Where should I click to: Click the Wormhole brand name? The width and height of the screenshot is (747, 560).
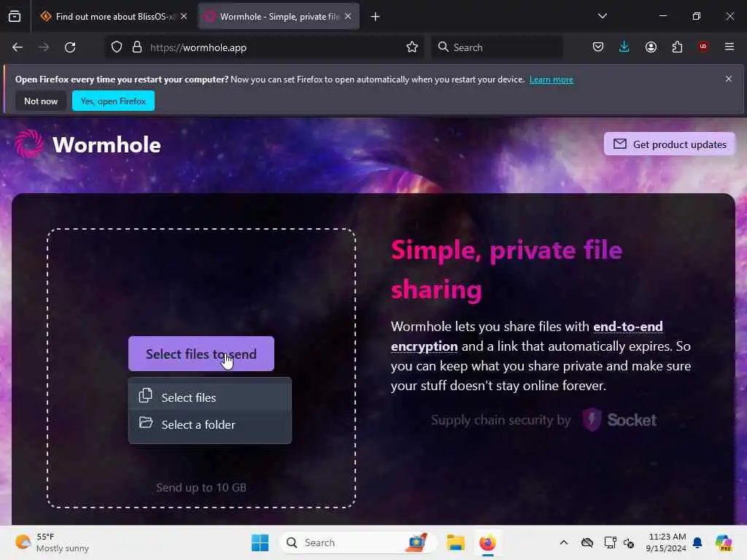(107, 145)
